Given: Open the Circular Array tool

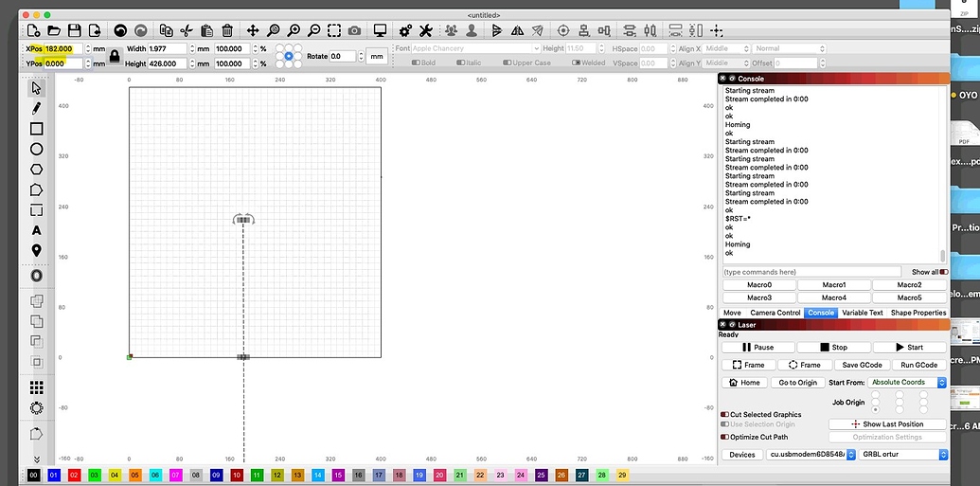Looking at the screenshot, I should click(36, 407).
